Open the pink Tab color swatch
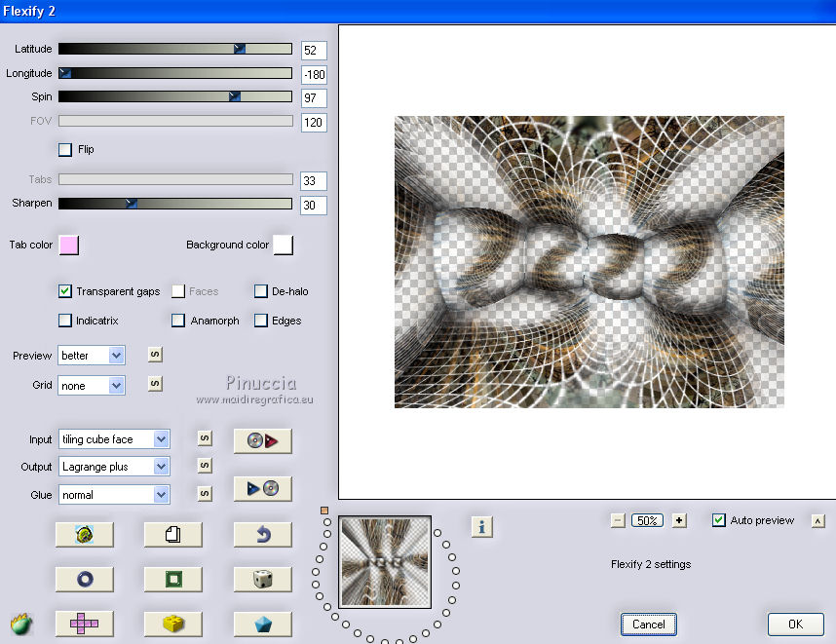Viewport: 836px width, 644px height. tap(69, 246)
